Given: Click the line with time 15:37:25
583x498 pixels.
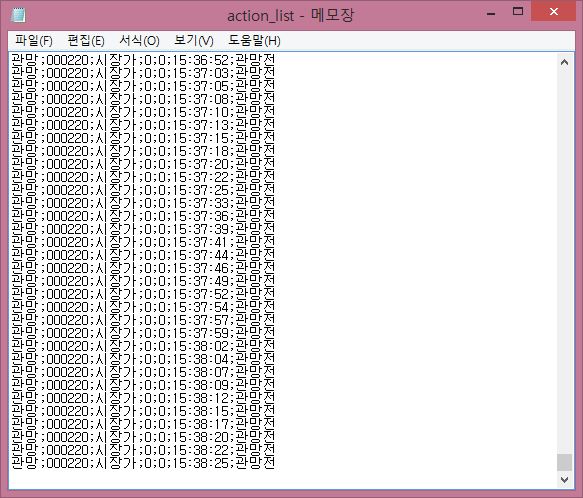Looking at the screenshot, I should 143,190.
